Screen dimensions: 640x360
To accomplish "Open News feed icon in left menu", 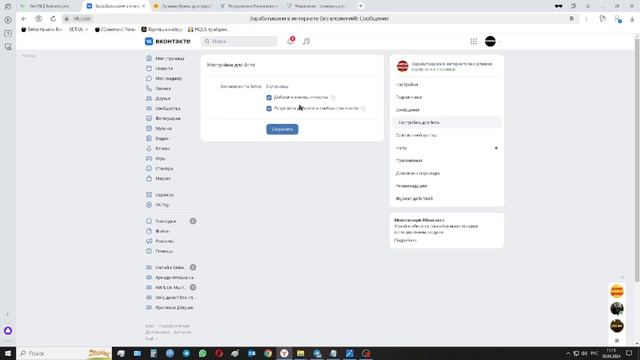I will click(x=149, y=69).
